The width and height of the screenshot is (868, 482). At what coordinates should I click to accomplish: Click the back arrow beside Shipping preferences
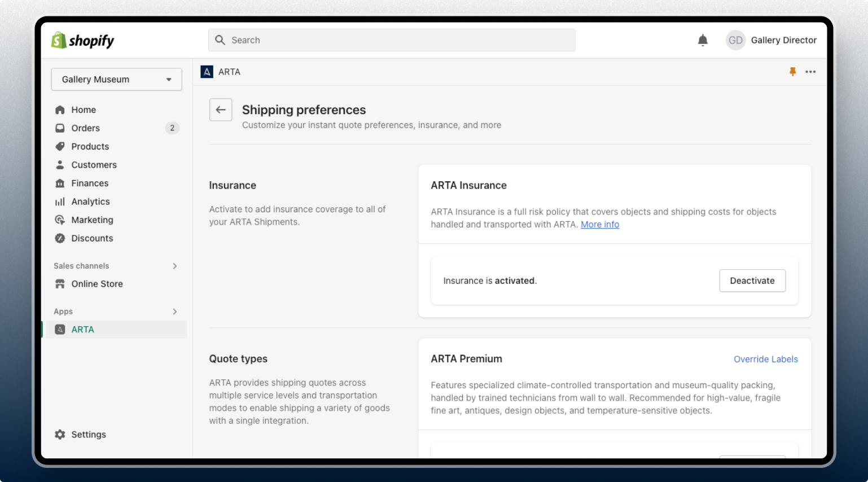[x=221, y=109]
